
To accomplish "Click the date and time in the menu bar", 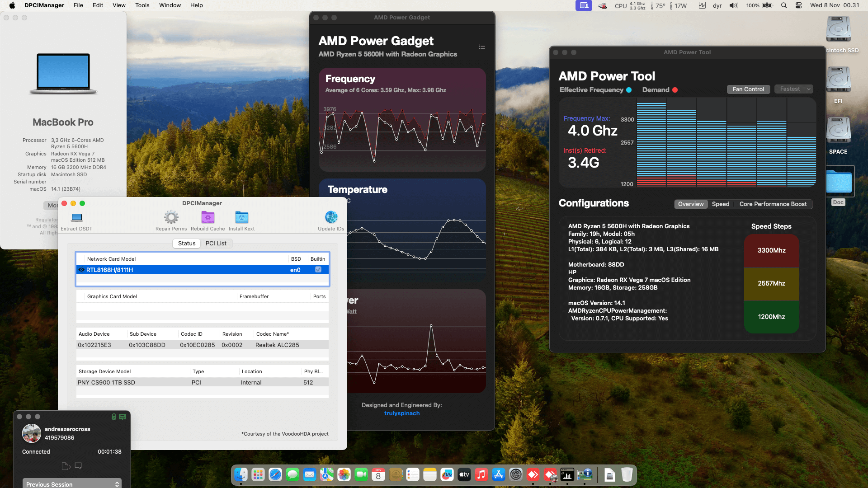I will (835, 5).
